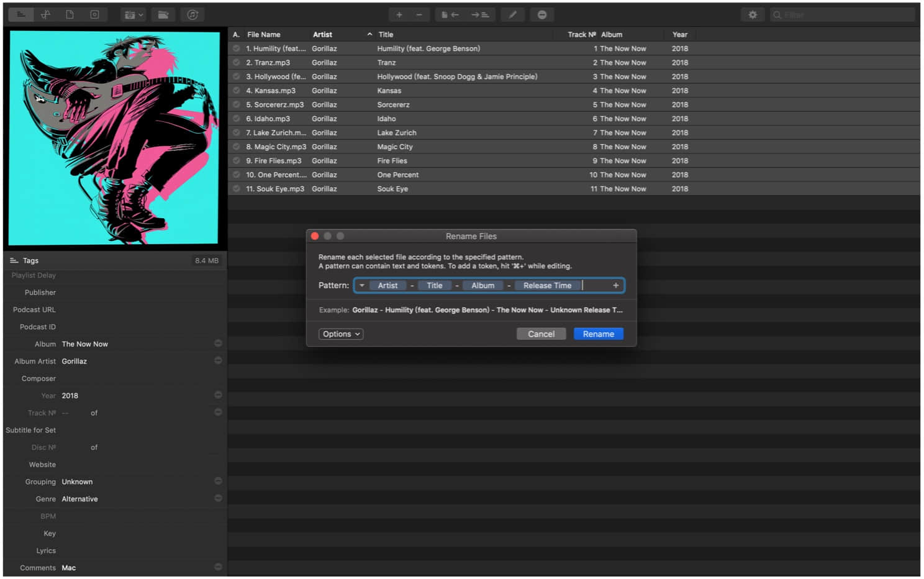Edit the Grouping field value Unknown
Screen dimensions: 924x579
click(78, 482)
